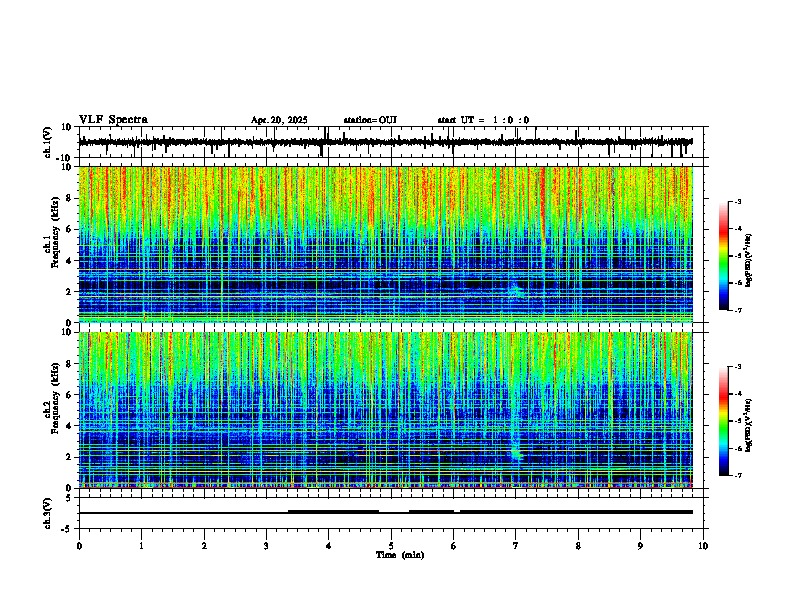Click the time axis tick label '7'

[x=516, y=546]
